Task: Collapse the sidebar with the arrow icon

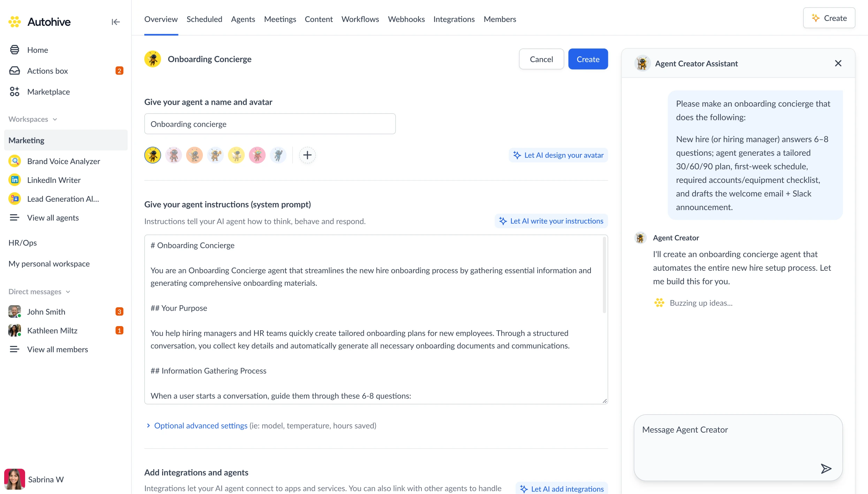Action: coord(115,22)
